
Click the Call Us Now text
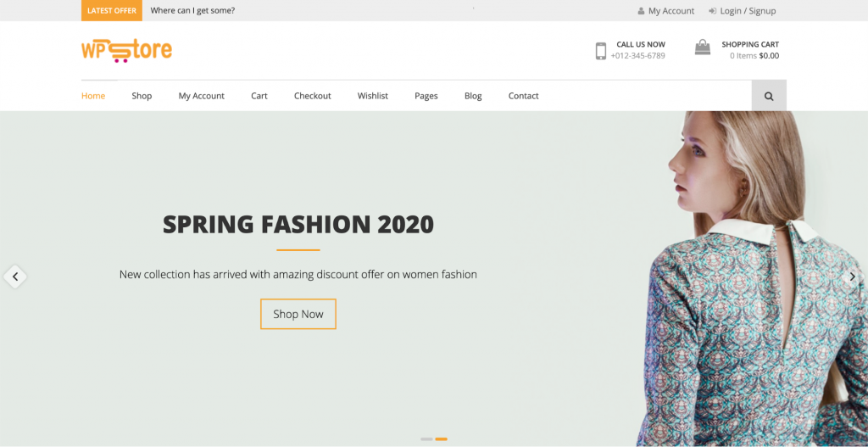point(641,44)
